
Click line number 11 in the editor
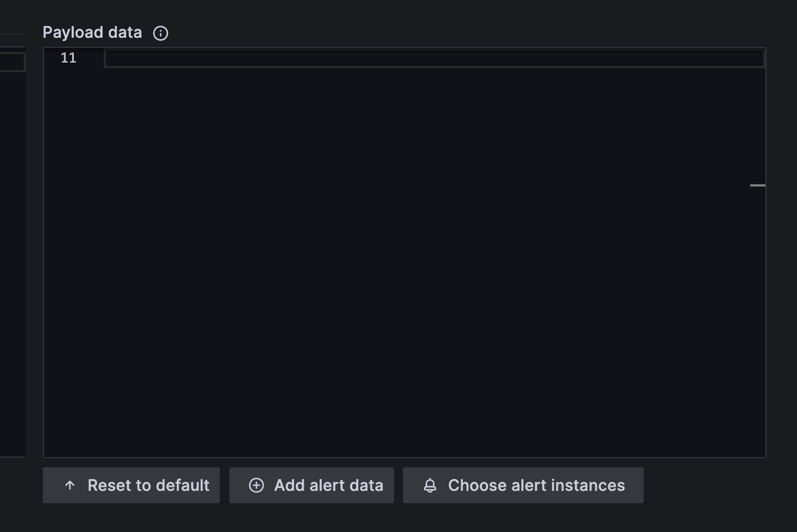pyautogui.click(x=68, y=57)
